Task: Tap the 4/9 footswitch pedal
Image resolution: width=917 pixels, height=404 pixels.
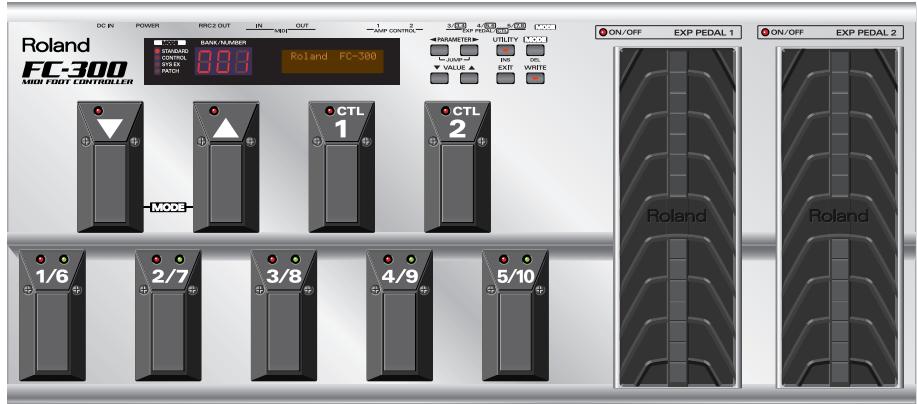Action: (399, 315)
